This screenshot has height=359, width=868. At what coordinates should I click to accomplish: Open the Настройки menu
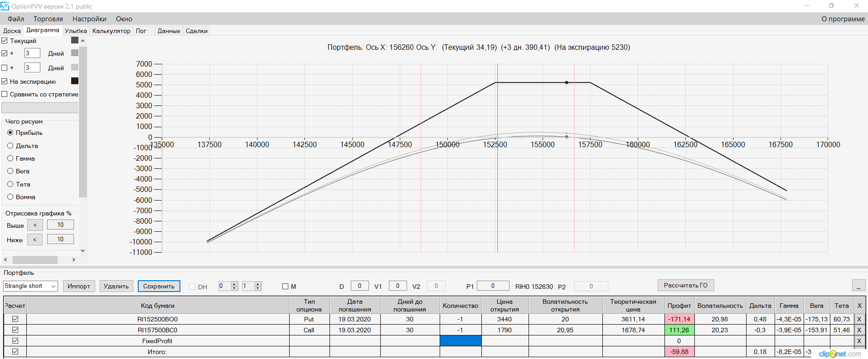[89, 19]
